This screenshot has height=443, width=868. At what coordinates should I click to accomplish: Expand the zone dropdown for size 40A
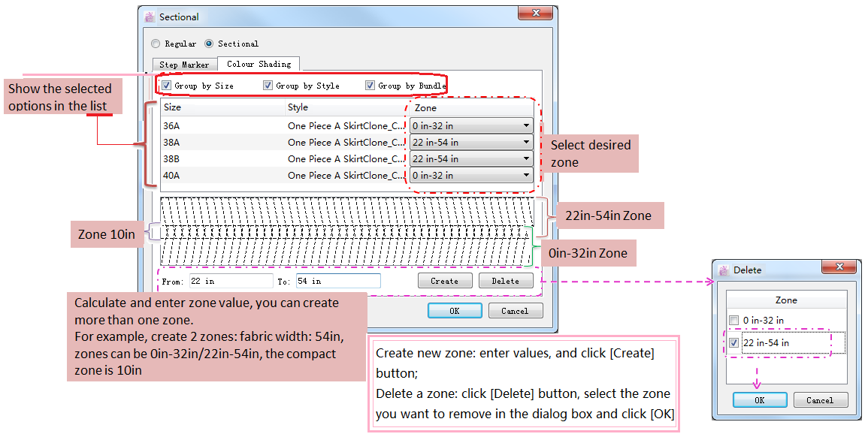click(471, 176)
